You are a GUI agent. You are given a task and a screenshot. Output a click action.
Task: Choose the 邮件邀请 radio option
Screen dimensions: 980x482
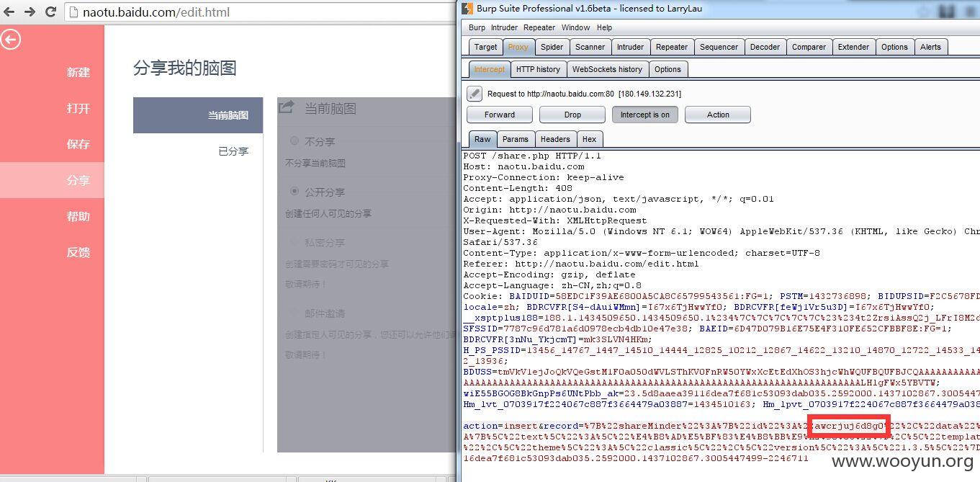pos(295,313)
